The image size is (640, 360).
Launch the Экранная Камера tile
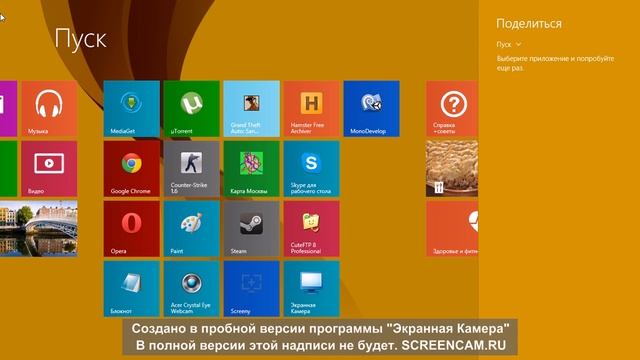click(x=311, y=289)
